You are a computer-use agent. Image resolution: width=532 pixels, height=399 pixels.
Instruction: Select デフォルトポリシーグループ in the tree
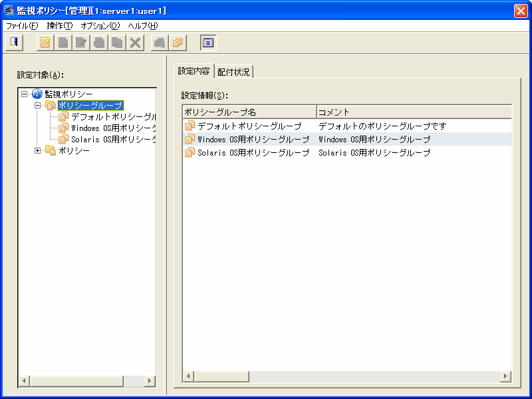pyautogui.click(x=113, y=117)
